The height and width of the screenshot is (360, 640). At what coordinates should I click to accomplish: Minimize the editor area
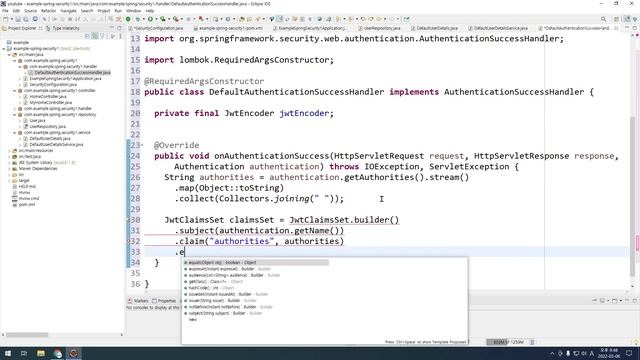pyautogui.click(x=627, y=28)
